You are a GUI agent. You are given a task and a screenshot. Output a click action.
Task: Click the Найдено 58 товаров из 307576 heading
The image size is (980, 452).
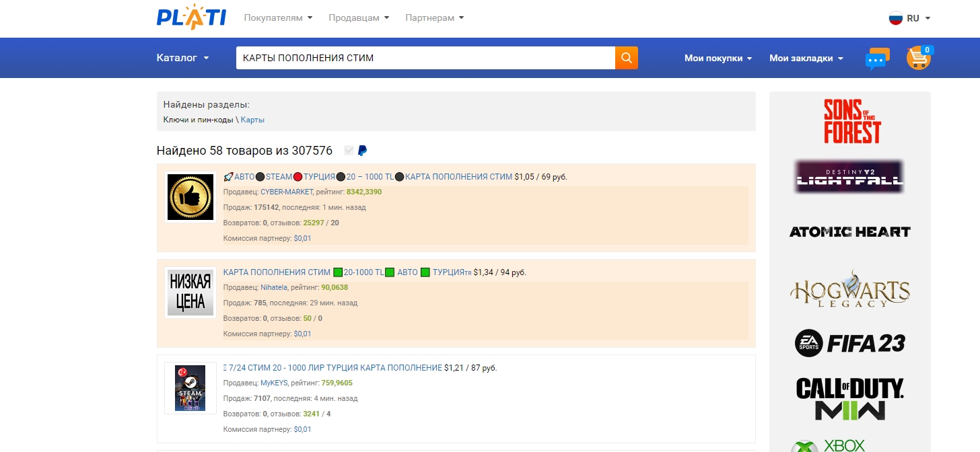[244, 151]
